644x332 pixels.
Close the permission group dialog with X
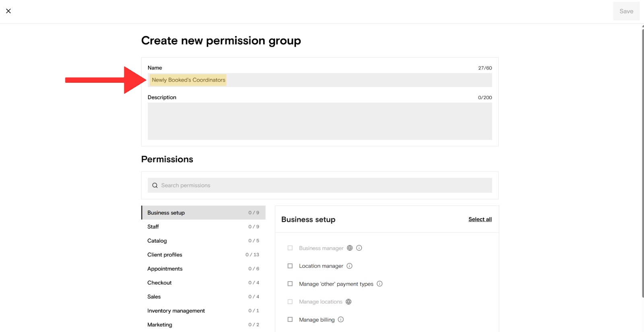click(x=8, y=11)
